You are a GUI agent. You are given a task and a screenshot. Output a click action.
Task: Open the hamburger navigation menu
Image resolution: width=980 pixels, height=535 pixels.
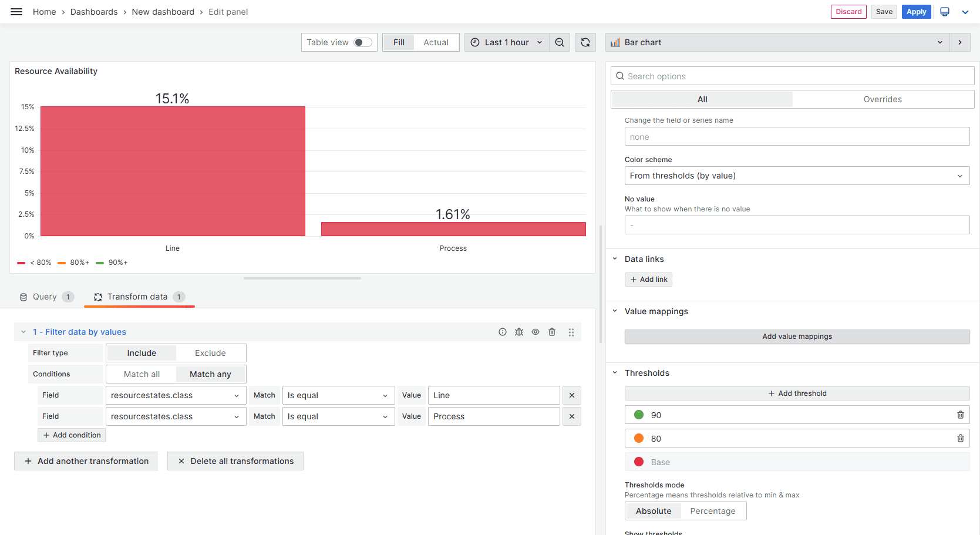click(x=16, y=12)
